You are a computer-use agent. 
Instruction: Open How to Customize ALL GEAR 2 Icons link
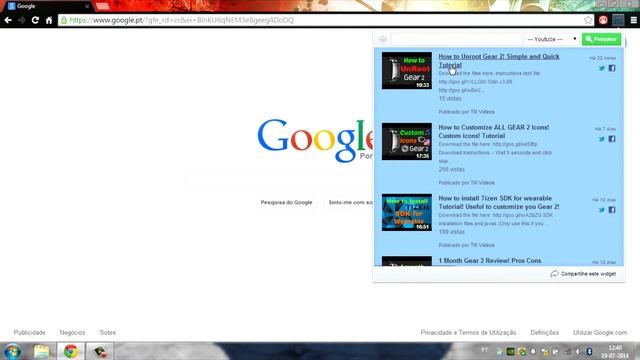tap(493, 131)
